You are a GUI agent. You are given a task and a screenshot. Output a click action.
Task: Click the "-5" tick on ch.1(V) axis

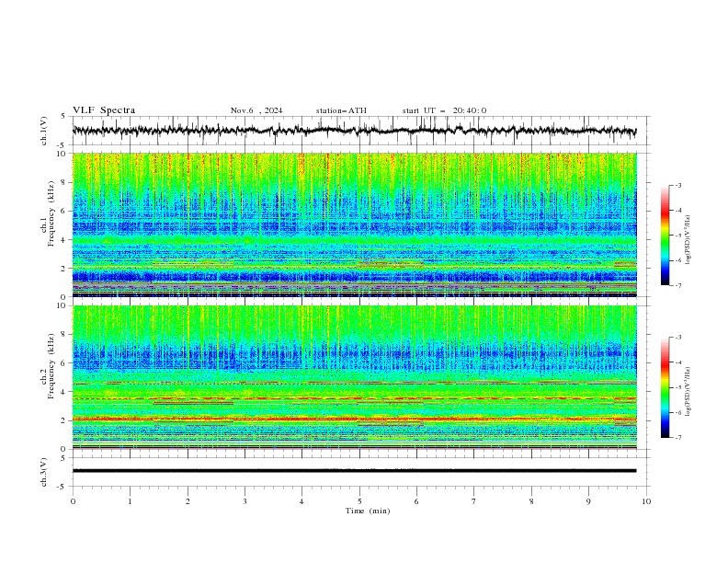point(63,145)
